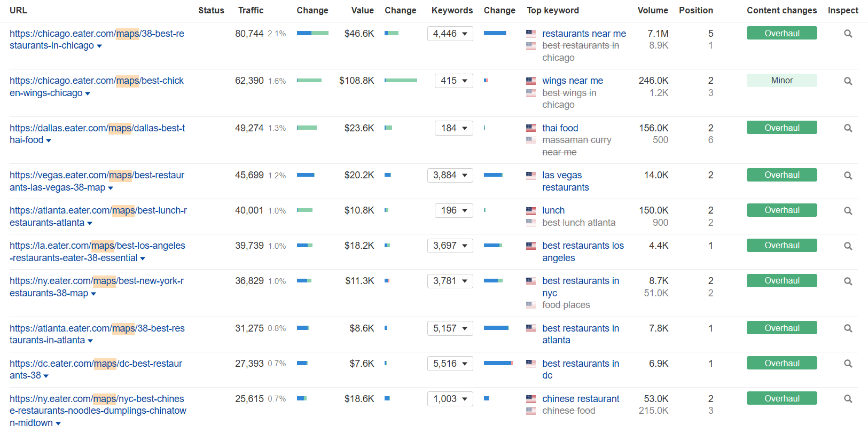Expand URL menu for restaurants-in-chicago

click(99, 46)
